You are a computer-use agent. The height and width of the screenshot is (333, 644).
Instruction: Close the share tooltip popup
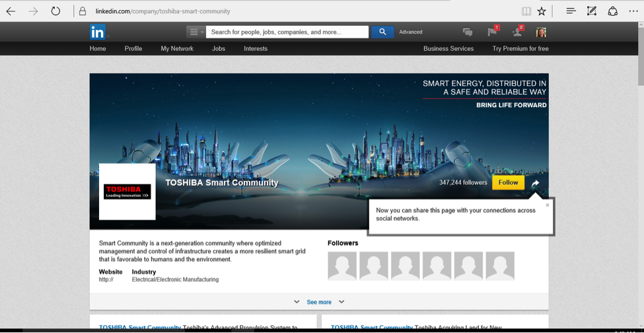pos(547,205)
